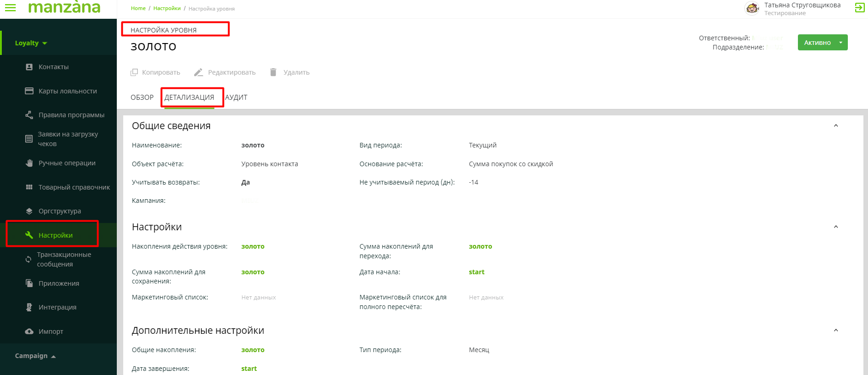This screenshot has height=375, width=868.
Task: Open Контакты in the sidebar
Action: pos(53,67)
